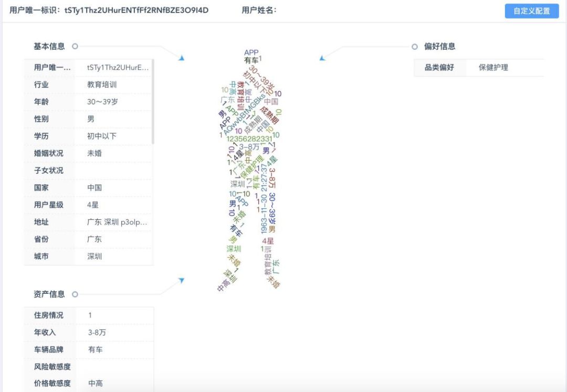The height and width of the screenshot is (392, 567).
Task: Click the circle marker next to 基本信息
Action: click(x=75, y=46)
